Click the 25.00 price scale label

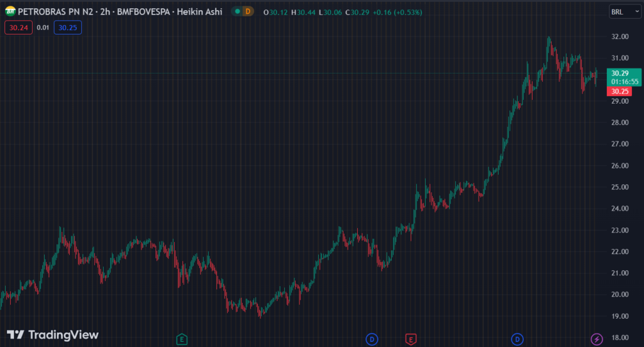[619, 187]
